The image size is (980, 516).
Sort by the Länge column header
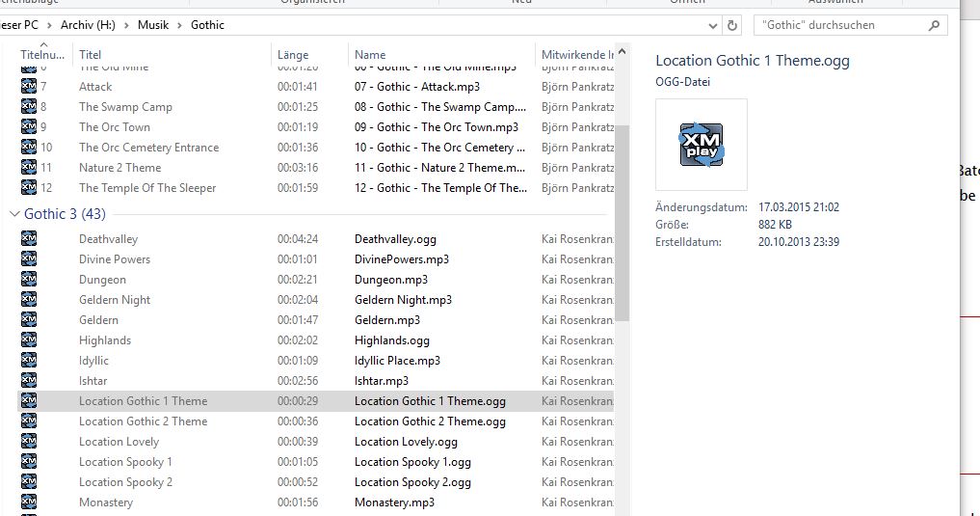coord(294,55)
